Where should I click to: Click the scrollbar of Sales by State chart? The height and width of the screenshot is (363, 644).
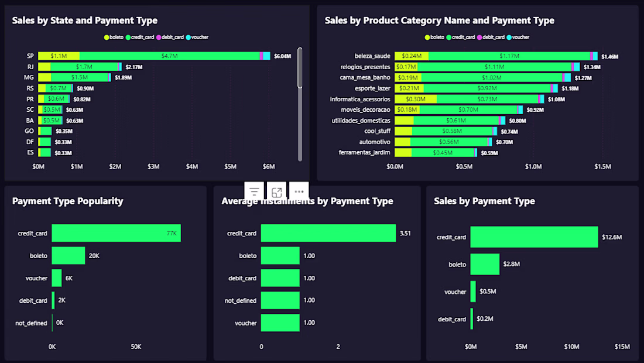300,68
